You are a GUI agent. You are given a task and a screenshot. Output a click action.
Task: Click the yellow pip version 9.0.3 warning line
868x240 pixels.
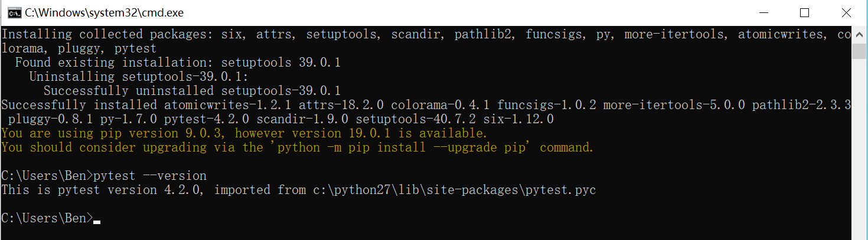[x=244, y=133]
